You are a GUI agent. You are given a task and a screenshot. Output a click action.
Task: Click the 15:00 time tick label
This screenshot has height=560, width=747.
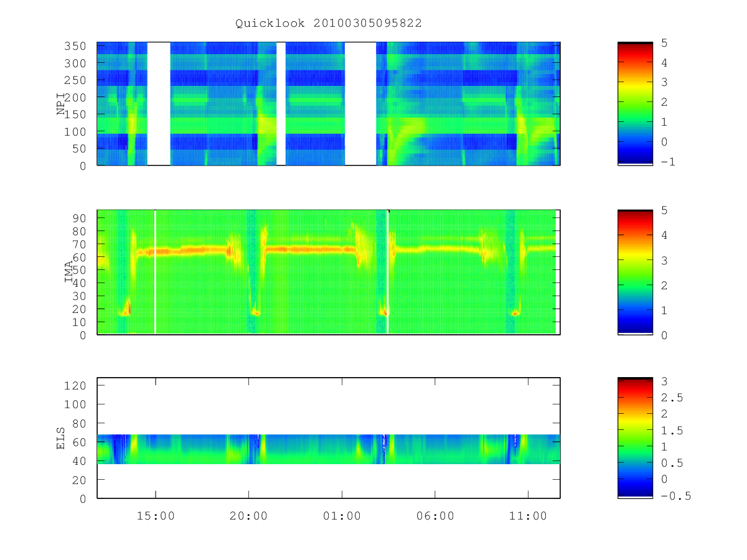[155, 516]
